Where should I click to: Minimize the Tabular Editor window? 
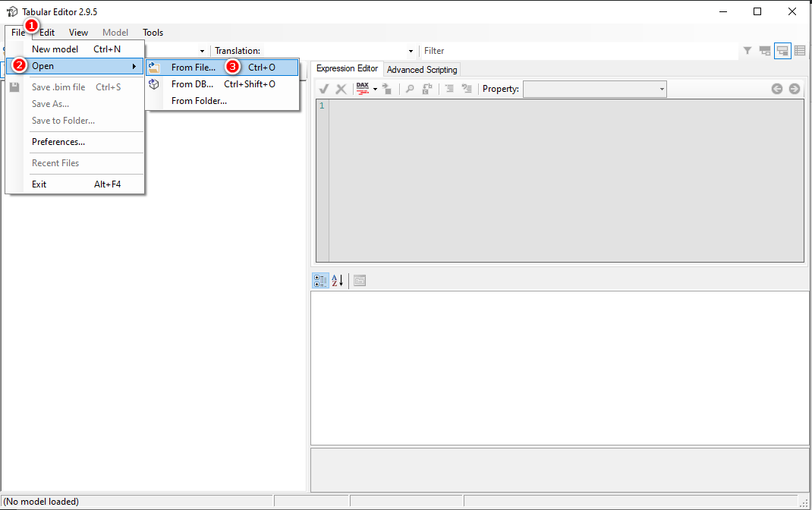723,11
